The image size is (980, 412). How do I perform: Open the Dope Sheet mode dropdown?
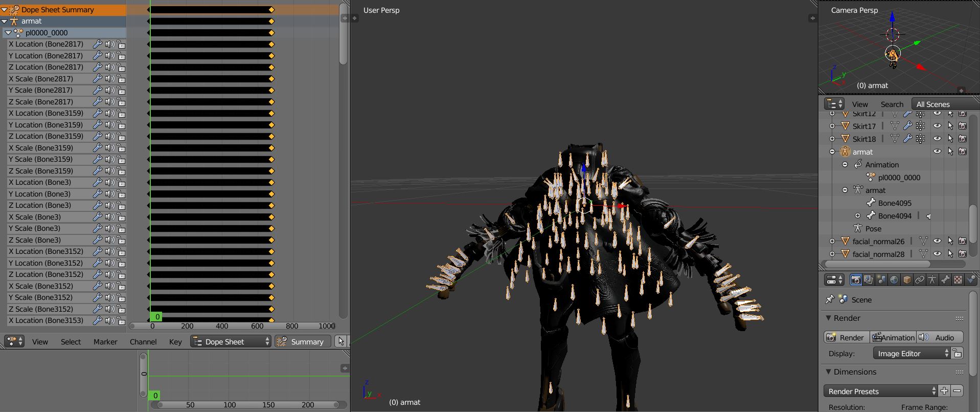[231, 341]
